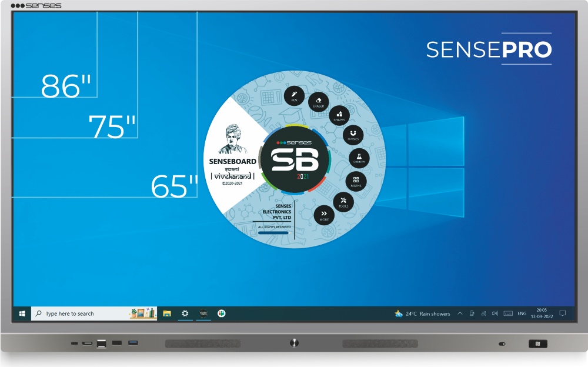Launch the SB app from the taskbar
The width and height of the screenshot is (588, 367).
pyautogui.click(x=203, y=313)
